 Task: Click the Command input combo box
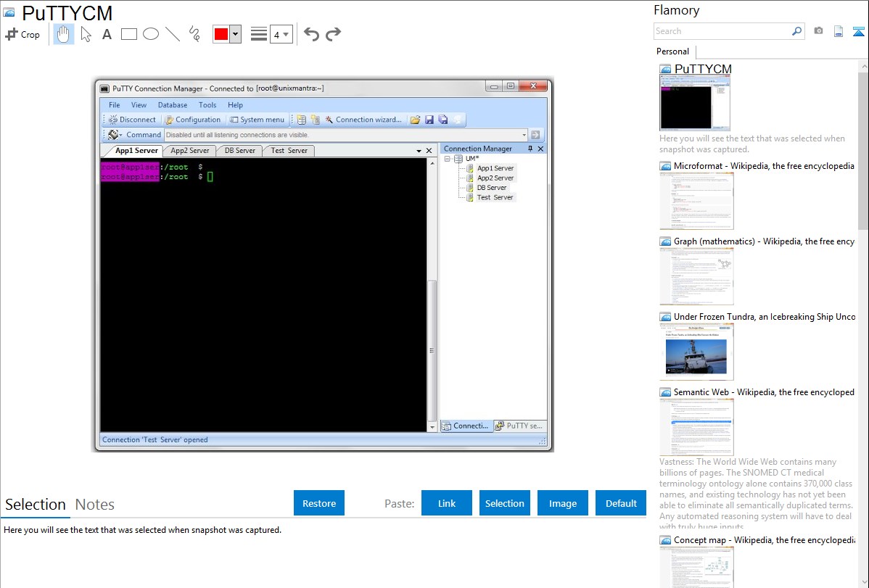pos(345,135)
